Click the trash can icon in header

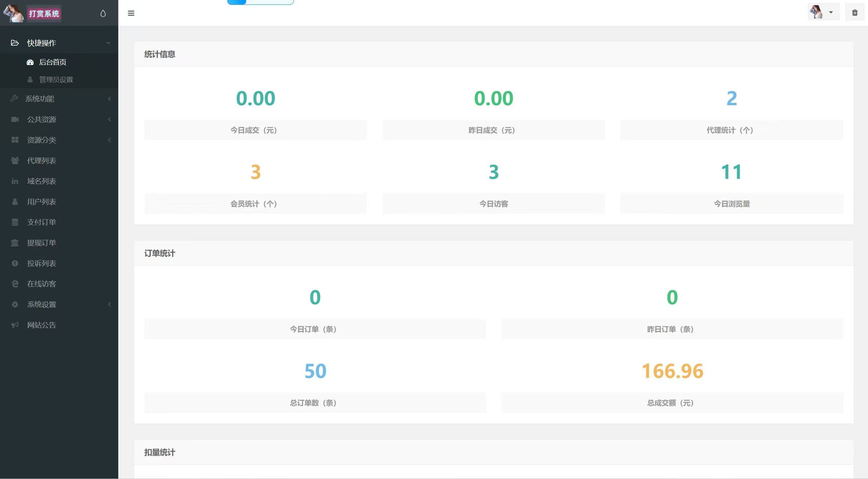(x=855, y=13)
